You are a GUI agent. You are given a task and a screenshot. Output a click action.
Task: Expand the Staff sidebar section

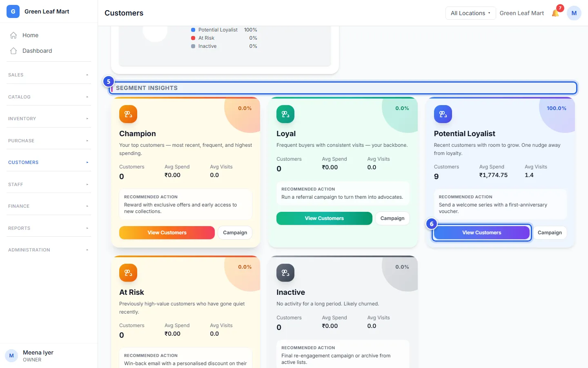coord(49,184)
